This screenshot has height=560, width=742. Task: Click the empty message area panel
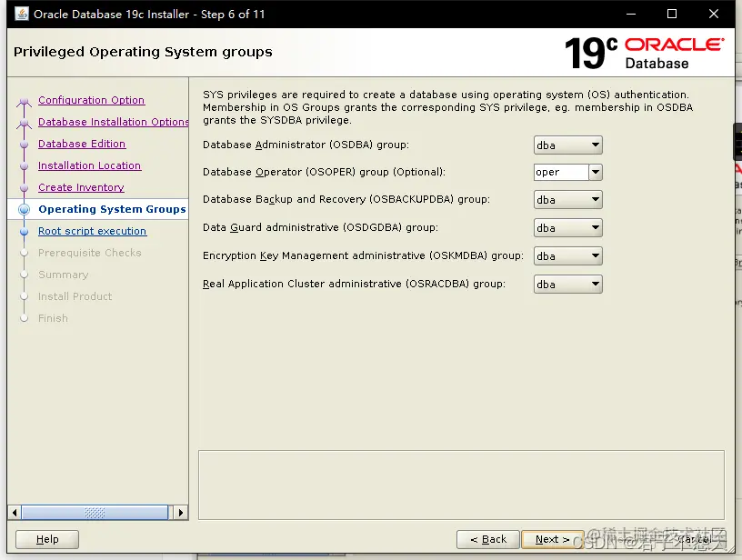pyautogui.click(x=461, y=485)
